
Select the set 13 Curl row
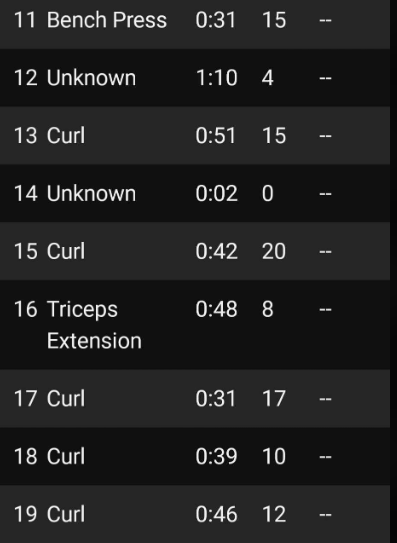tap(195, 135)
